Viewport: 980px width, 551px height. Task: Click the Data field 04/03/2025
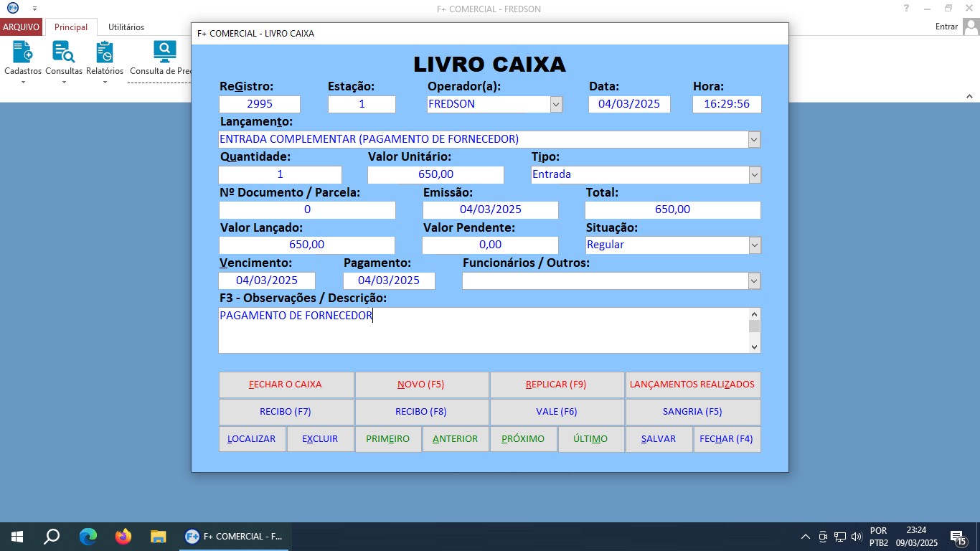click(629, 104)
